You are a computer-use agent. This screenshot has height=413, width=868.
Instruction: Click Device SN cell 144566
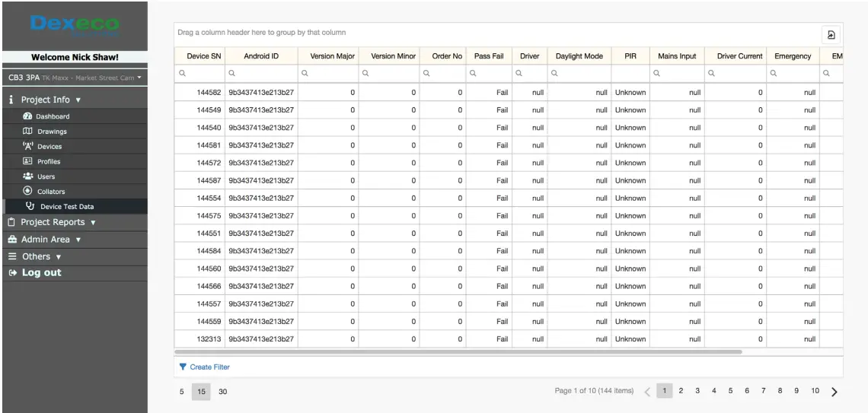coord(199,286)
